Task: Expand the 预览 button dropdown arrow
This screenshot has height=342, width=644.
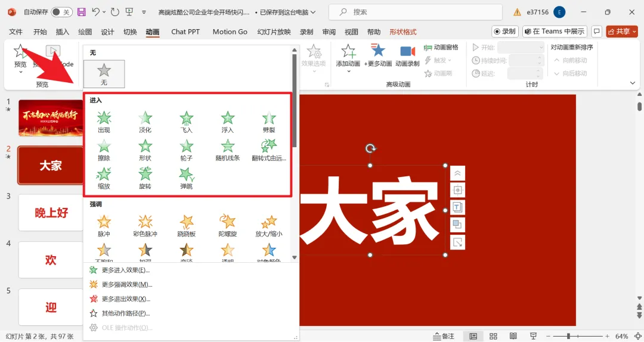Action: [x=20, y=72]
